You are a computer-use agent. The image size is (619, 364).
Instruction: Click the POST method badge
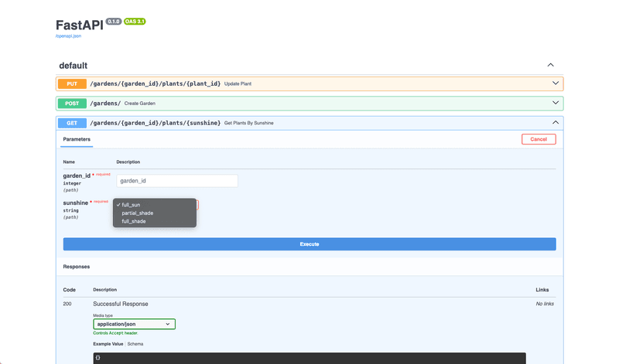72,104
